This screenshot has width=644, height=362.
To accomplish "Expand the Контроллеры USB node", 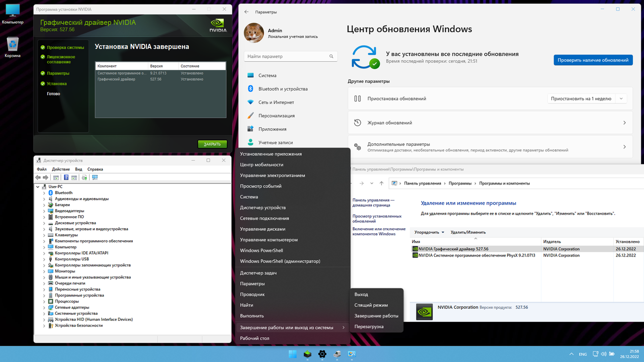I will tap(44, 259).
